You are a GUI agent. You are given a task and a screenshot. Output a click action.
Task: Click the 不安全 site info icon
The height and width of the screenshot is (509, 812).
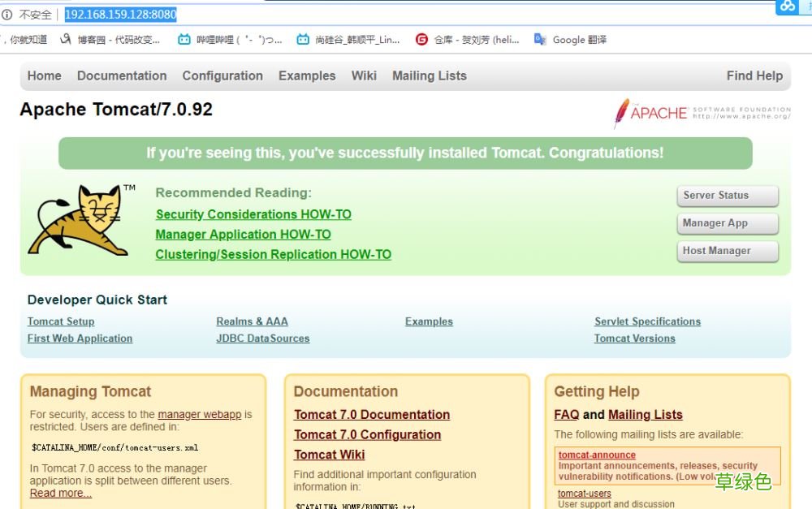pos(7,14)
